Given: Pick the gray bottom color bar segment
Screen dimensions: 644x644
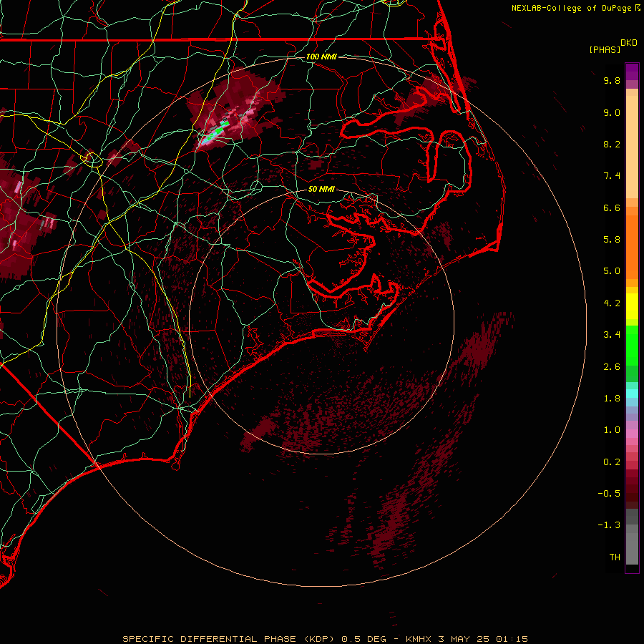Looking at the screenshot, I should [x=632, y=548].
